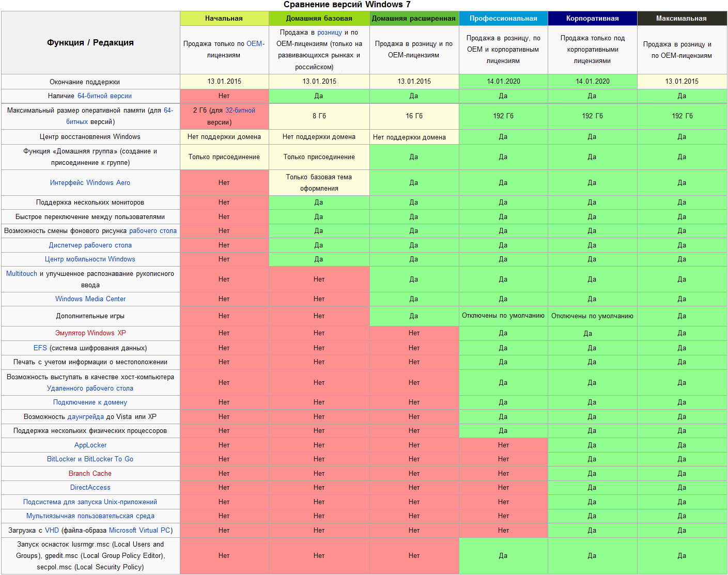Click the 'AppLocker' link

coord(90,445)
